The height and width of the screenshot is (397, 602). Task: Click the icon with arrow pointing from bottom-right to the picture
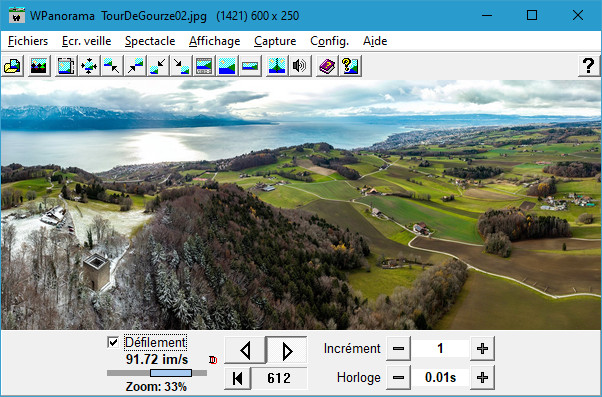pyautogui.click(x=112, y=66)
